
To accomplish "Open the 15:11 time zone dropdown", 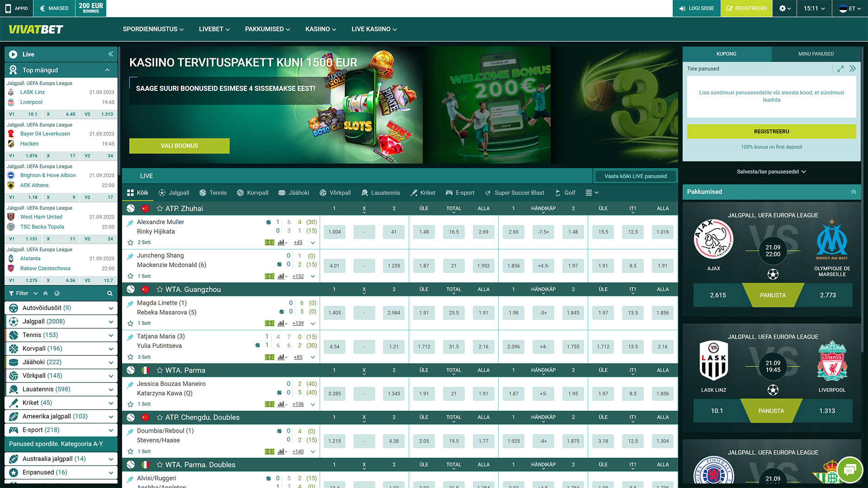I will (814, 8).
